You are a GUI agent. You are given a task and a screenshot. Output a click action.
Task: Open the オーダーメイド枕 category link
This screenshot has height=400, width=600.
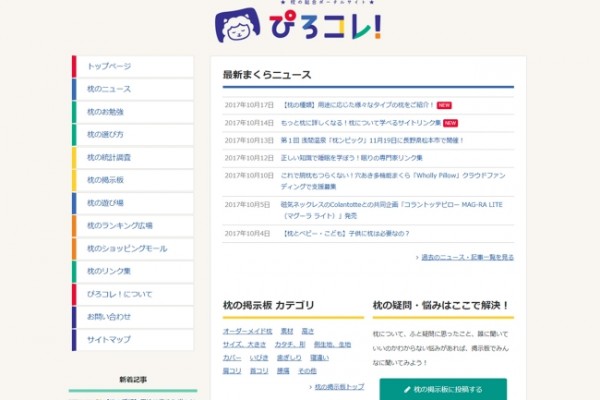(x=247, y=331)
